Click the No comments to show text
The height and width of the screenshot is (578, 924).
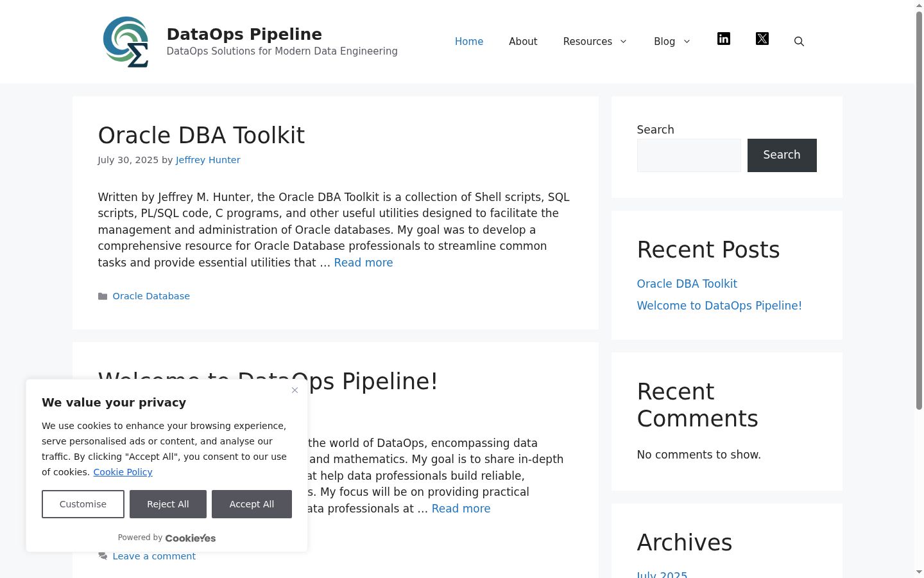(699, 455)
